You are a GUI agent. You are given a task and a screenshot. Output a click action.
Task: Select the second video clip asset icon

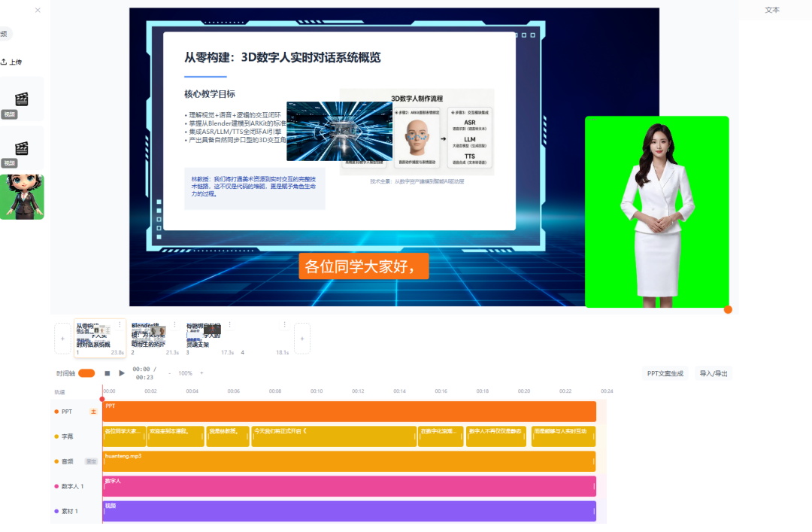pyautogui.click(x=22, y=147)
